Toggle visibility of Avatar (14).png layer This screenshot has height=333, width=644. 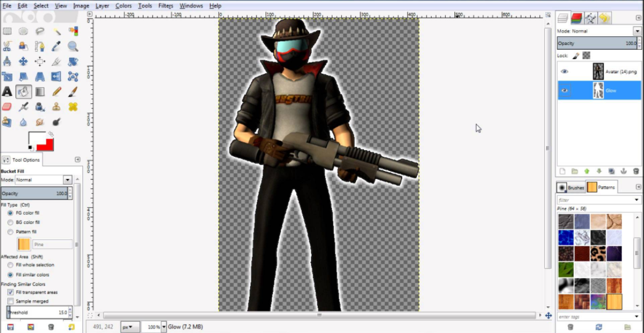tap(565, 71)
